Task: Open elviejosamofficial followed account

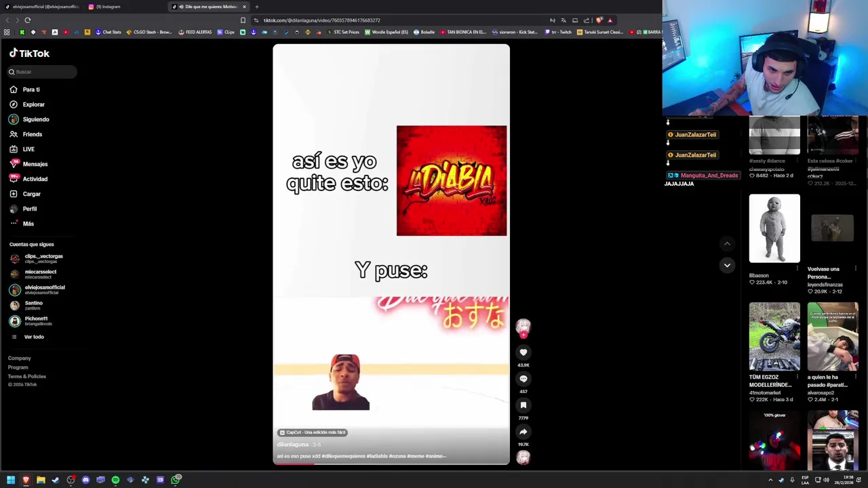Action: [x=37, y=289]
